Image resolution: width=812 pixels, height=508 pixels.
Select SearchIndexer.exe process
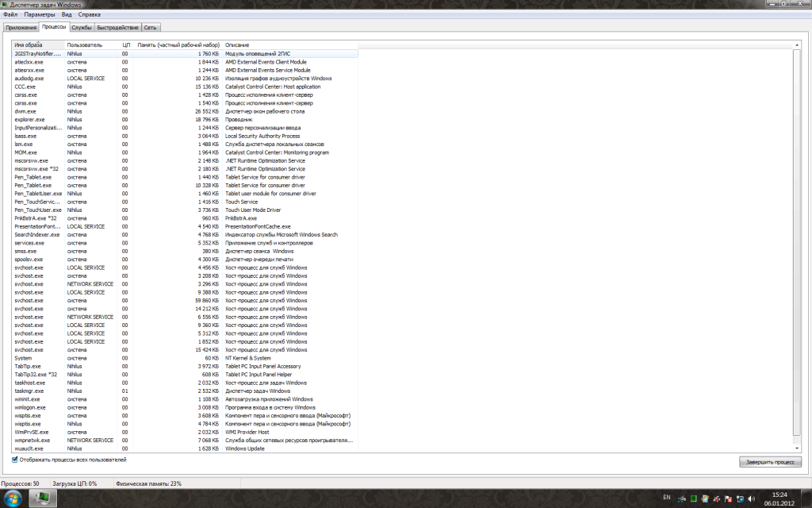coord(185,235)
